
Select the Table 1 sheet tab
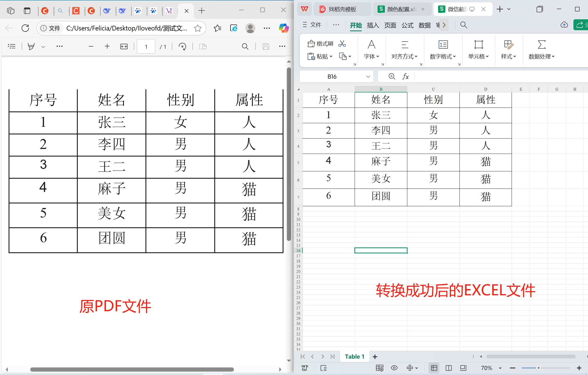coord(354,357)
